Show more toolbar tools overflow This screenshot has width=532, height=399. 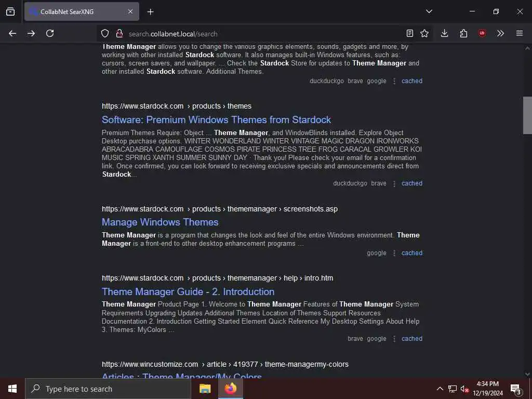click(500, 33)
